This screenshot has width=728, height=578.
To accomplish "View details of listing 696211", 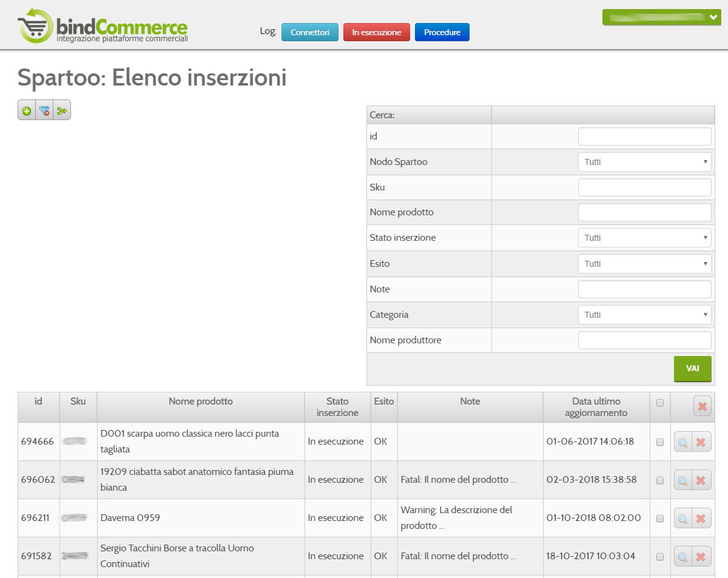I will click(x=683, y=519).
